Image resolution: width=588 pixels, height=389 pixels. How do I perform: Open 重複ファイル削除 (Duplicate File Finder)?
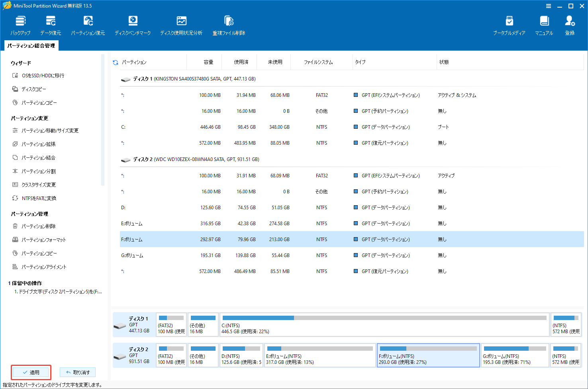click(x=229, y=25)
